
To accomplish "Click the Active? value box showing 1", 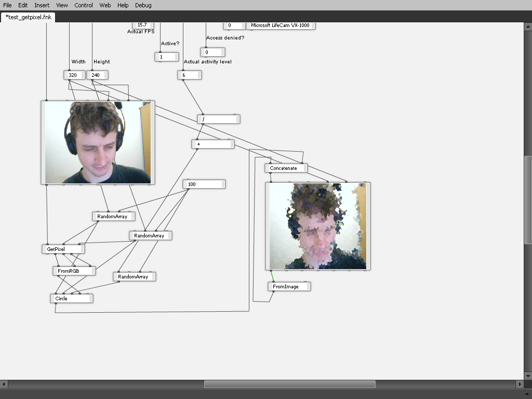I will [x=167, y=57].
